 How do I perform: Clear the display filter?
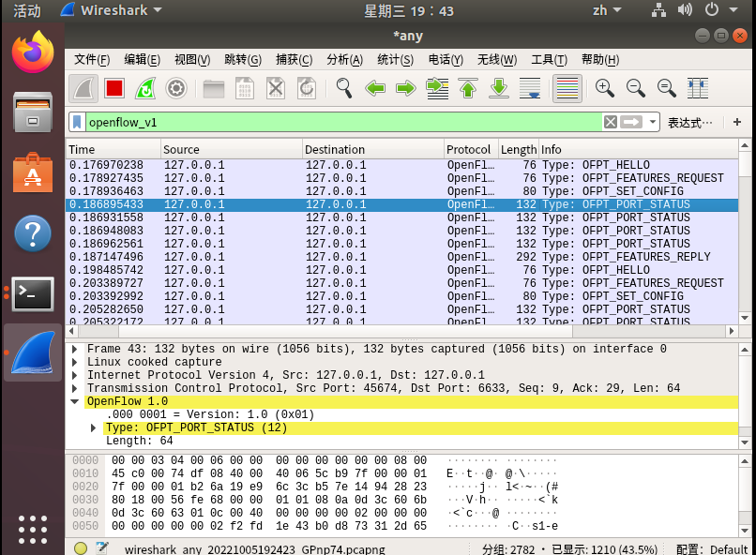(x=611, y=123)
